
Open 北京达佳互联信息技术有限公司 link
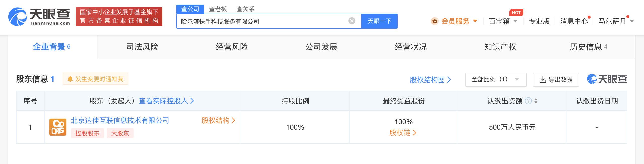coord(120,120)
